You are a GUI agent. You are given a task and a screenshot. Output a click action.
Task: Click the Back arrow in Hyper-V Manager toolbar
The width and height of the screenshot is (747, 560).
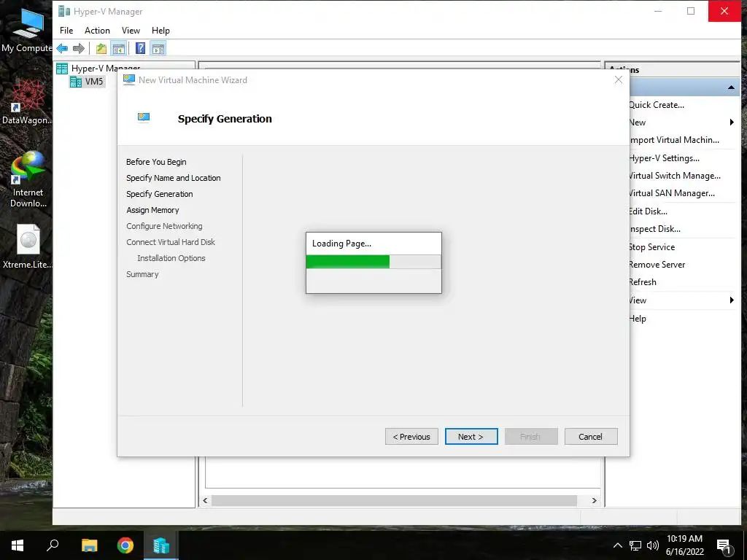pyautogui.click(x=62, y=48)
